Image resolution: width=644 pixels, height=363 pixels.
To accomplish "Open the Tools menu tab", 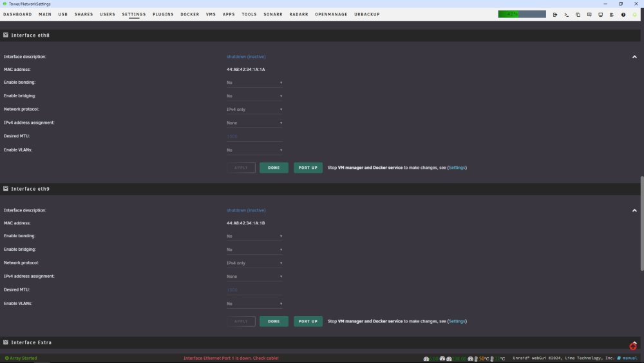I will pos(249,14).
